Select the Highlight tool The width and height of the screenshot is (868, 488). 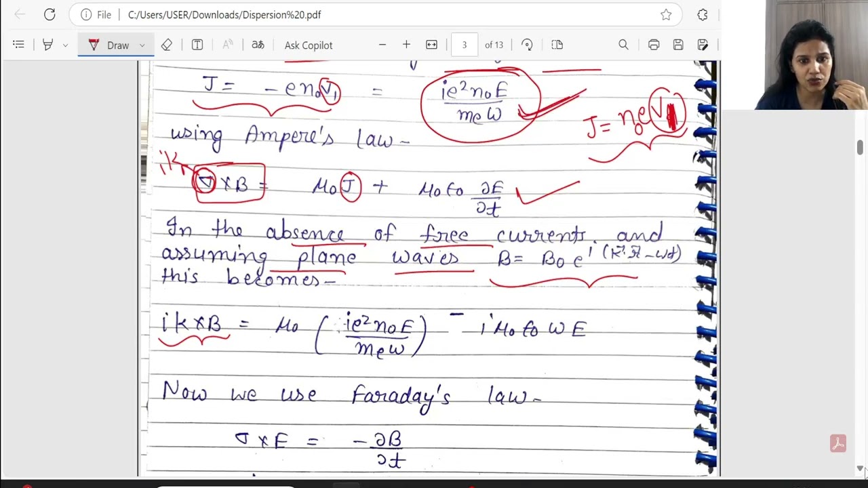pos(47,45)
